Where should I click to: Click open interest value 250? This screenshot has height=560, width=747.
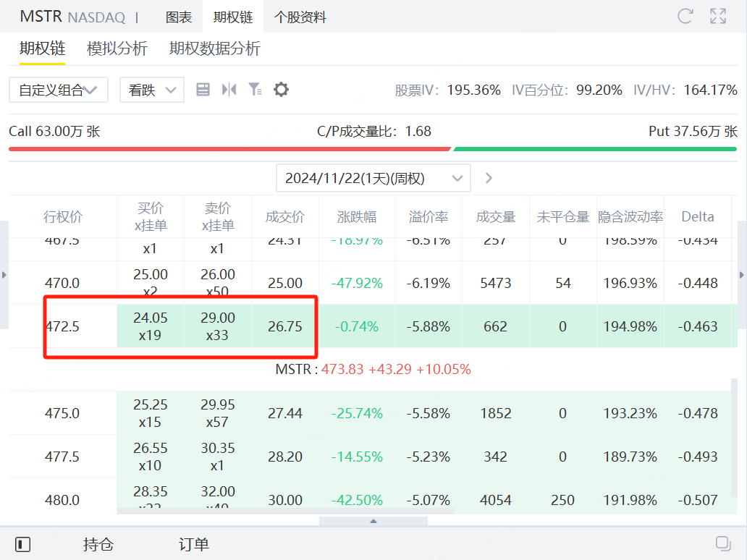tap(562, 500)
